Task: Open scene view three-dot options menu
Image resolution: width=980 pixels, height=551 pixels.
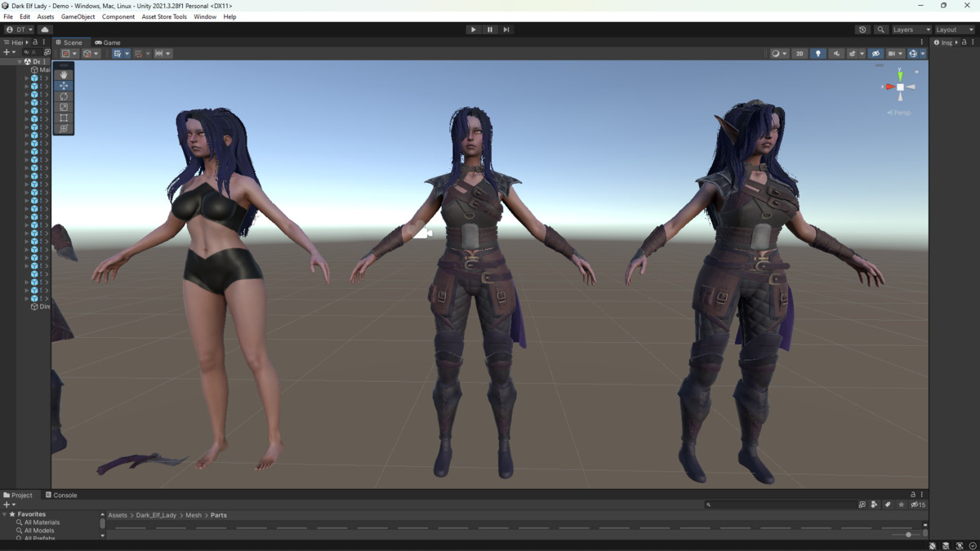Action: (x=922, y=42)
